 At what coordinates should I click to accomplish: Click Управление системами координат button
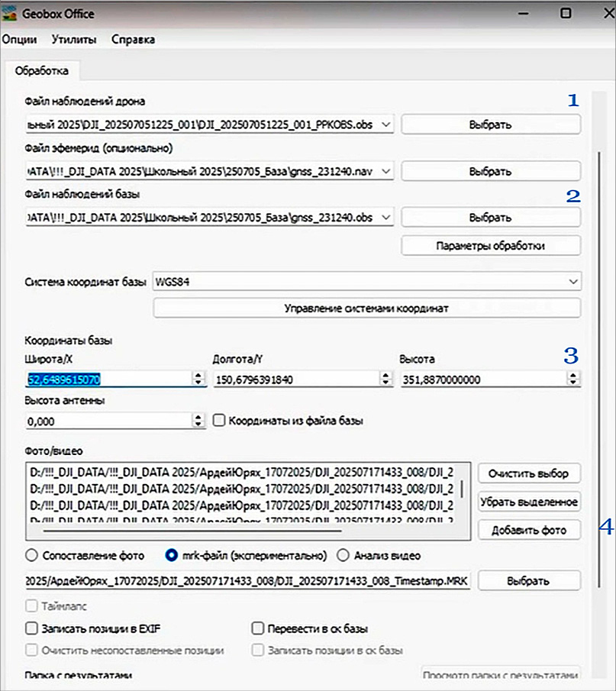point(366,308)
